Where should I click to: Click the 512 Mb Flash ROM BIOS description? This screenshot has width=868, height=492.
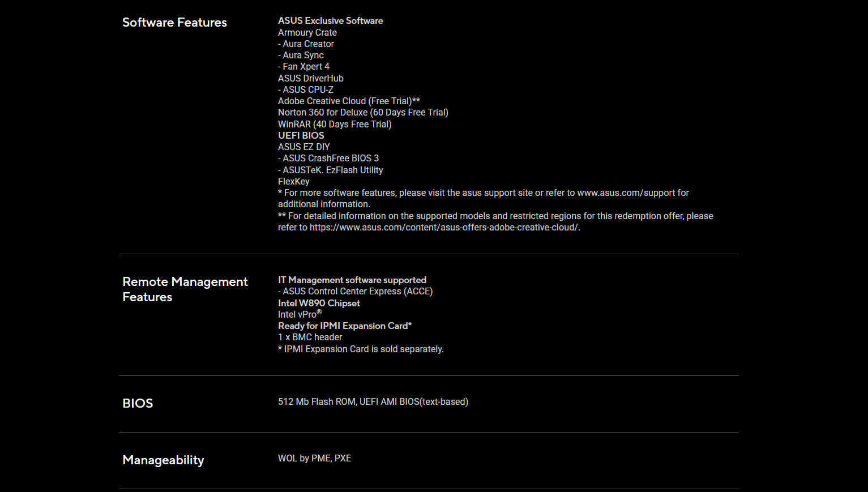373,402
